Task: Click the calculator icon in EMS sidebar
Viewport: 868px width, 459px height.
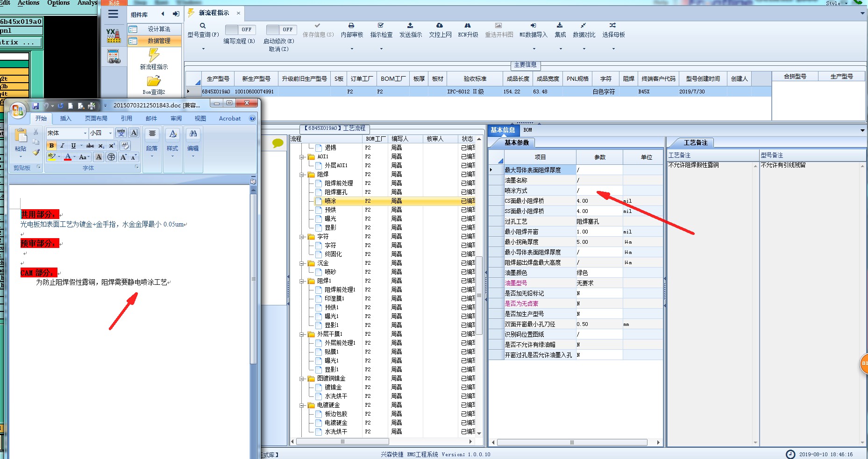Action: 114,57
